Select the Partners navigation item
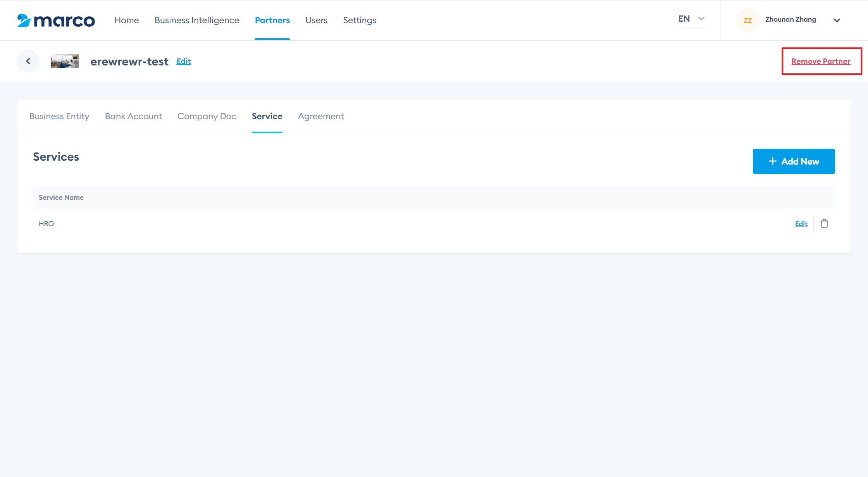Screen dimensions: 868x477 coord(272,20)
